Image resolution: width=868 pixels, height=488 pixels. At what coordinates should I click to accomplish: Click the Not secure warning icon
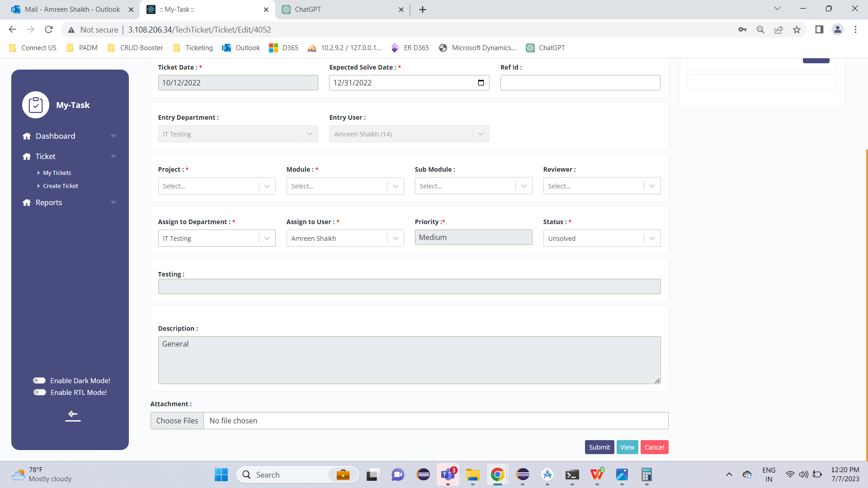point(71,30)
